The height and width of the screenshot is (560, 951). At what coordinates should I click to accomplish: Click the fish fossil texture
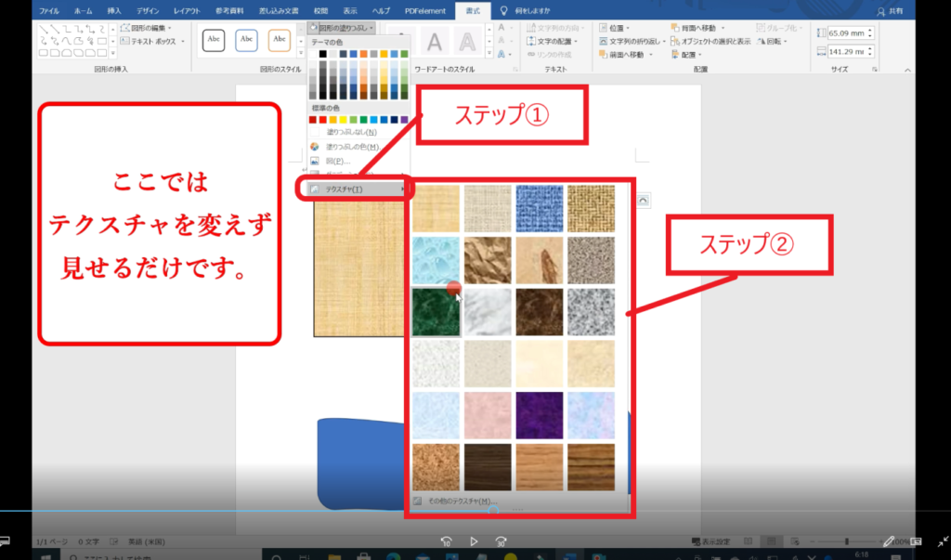click(x=540, y=259)
